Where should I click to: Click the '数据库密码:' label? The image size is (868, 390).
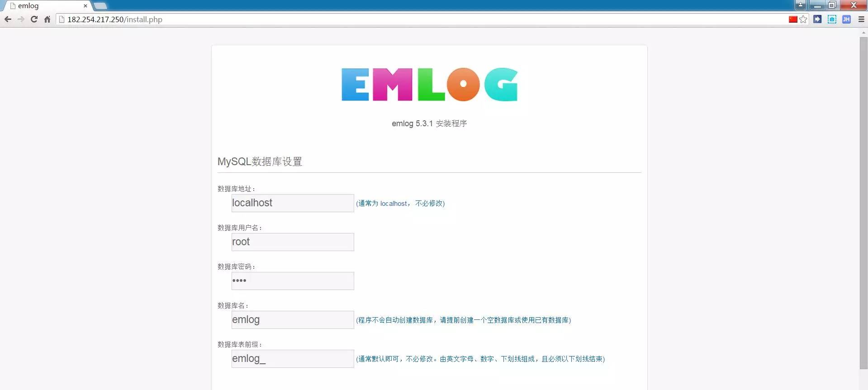click(236, 266)
